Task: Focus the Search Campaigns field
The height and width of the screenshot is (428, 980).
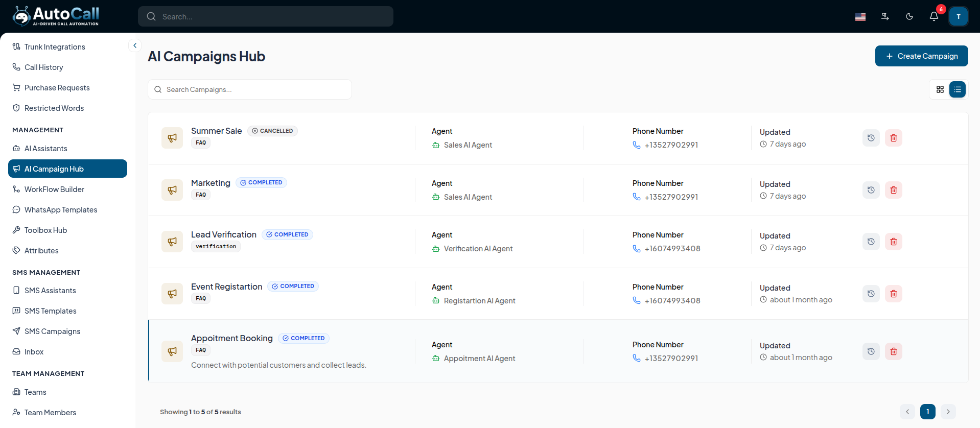Action: [x=250, y=89]
